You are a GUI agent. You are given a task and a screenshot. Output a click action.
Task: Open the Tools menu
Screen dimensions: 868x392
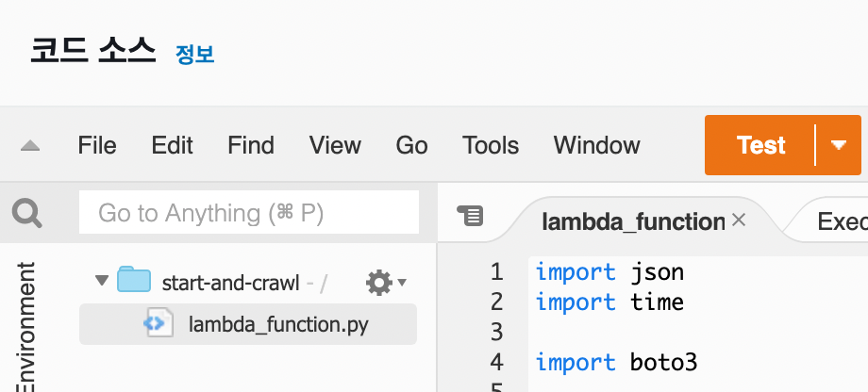[491, 146]
